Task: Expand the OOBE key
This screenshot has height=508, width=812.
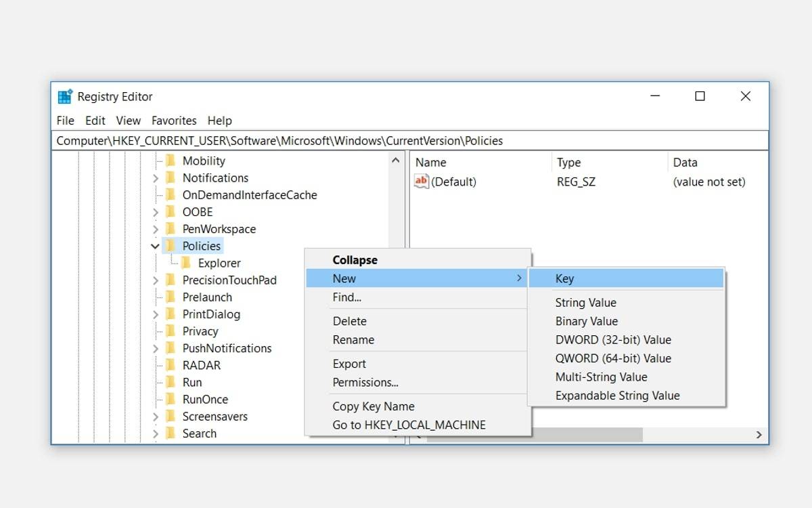Action: point(155,211)
